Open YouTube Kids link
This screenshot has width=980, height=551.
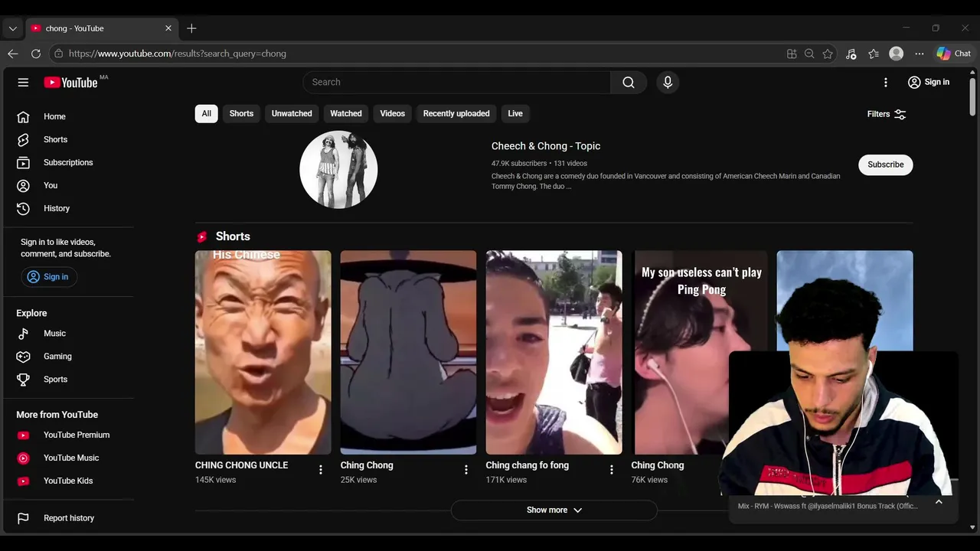[x=69, y=481]
